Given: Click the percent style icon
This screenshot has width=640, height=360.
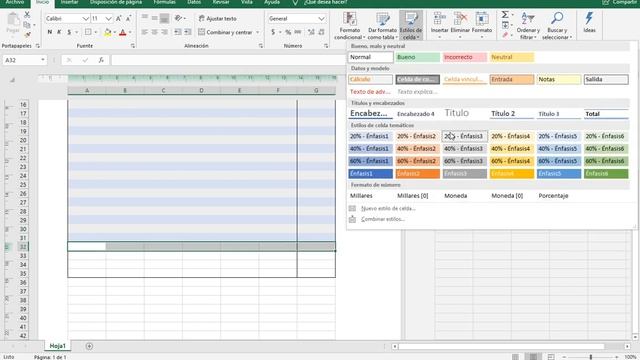Looking at the screenshot, I should 288,32.
